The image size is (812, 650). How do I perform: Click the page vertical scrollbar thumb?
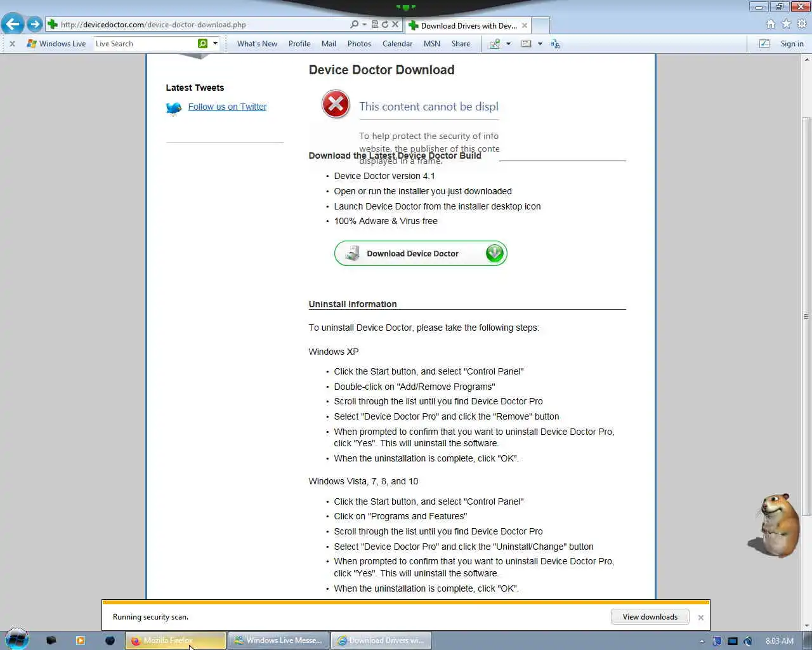pyautogui.click(x=806, y=316)
